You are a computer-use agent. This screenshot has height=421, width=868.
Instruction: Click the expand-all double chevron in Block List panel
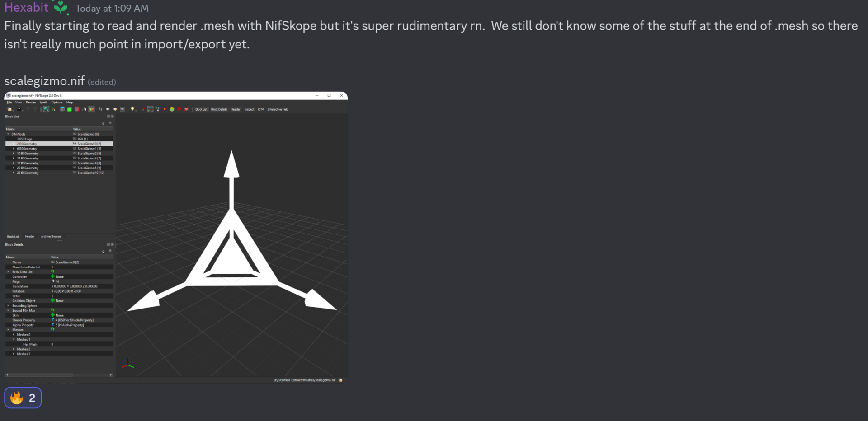103,123
